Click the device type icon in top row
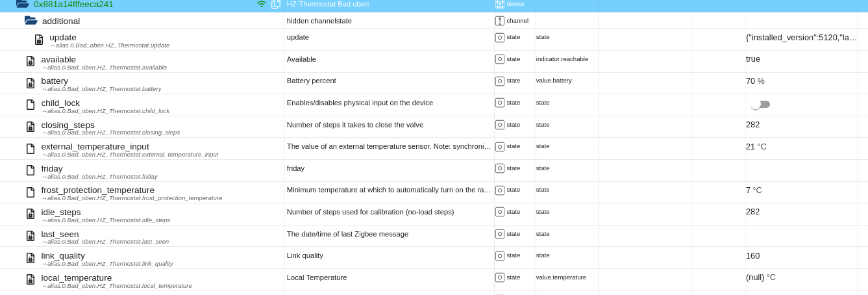This screenshot has width=868, height=295. 500,4
